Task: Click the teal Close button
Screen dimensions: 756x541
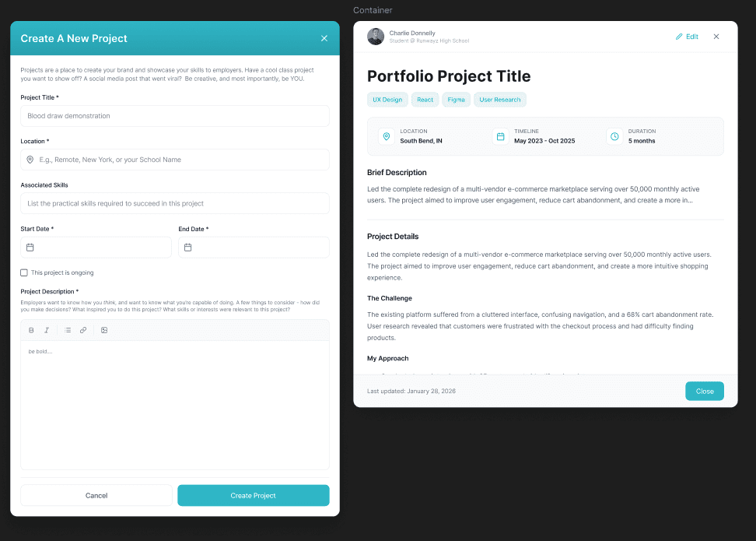Action: pos(705,391)
